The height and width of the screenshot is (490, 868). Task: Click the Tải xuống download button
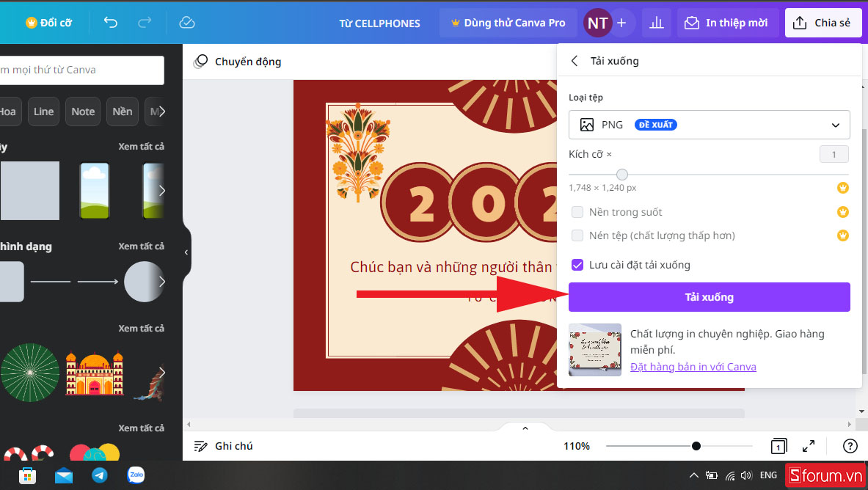click(709, 297)
